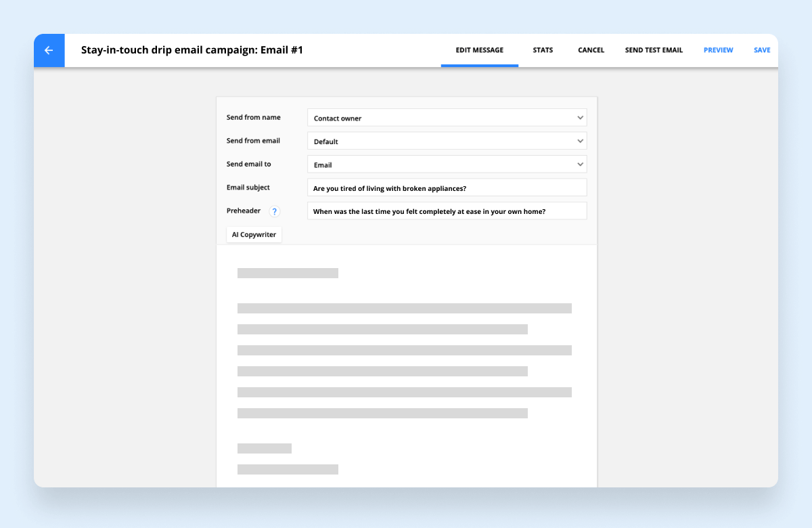Click Send Test Email

pos(654,50)
